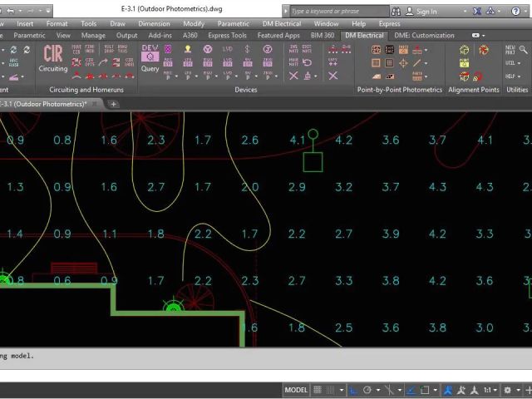
Task: Open workspace switching gear icon
Action: pyautogui.click(x=507, y=390)
